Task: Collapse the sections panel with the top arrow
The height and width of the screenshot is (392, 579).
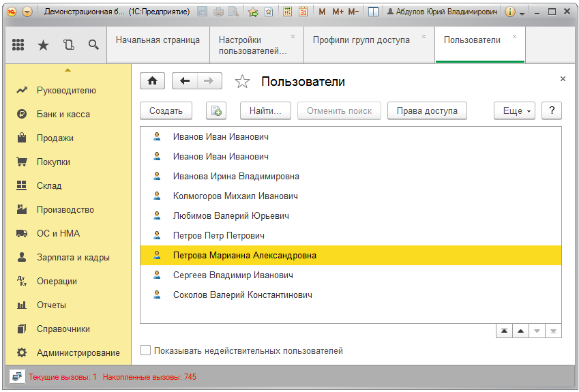Action: pos(68,70)
